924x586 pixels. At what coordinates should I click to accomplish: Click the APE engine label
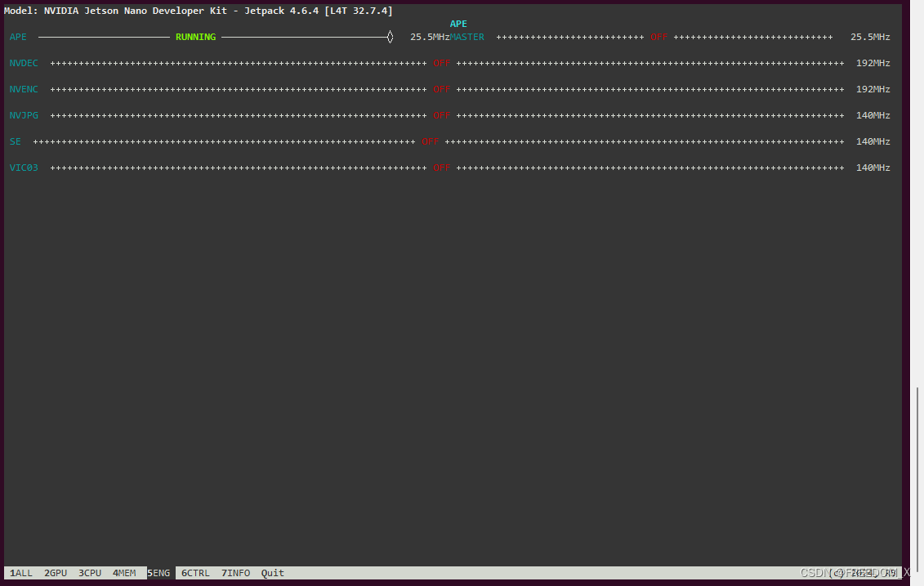point(18,37)
